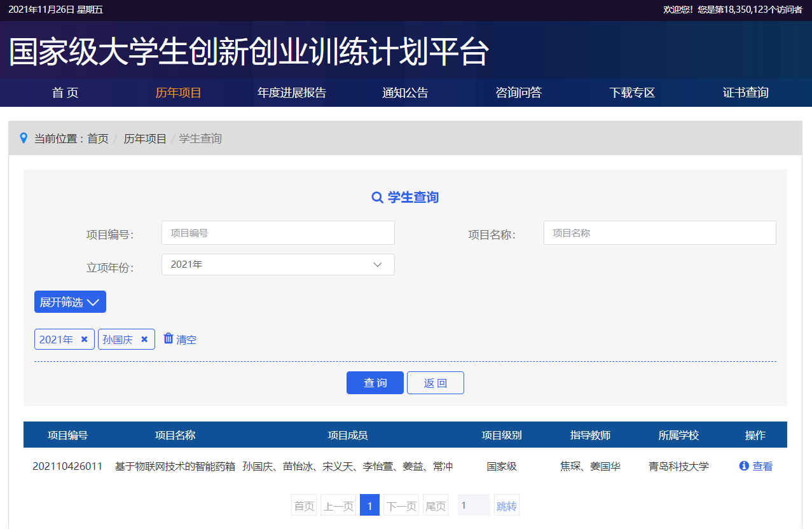Click into the 项目名称 text box
Image resolution: width=812 pixels, height=529 pixels.
659,233
